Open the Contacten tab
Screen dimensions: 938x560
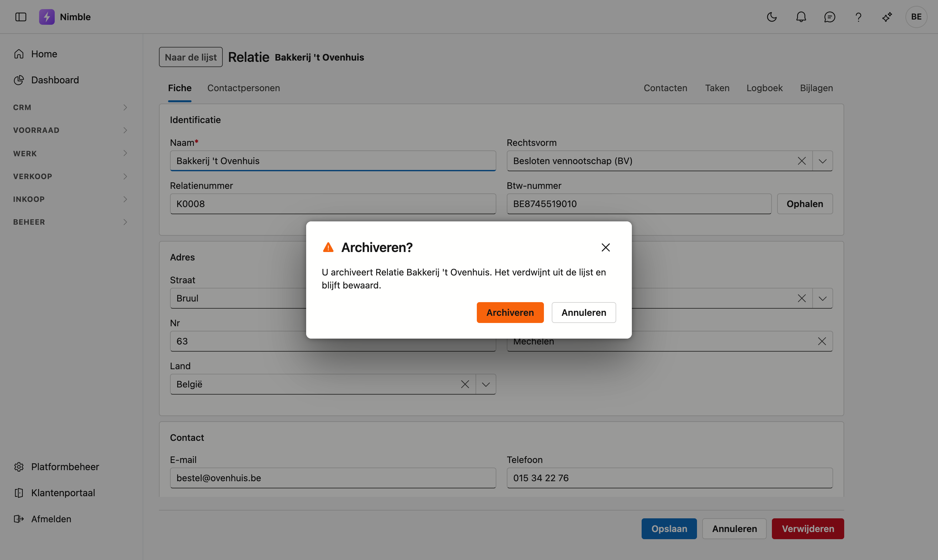[x=665, y=88]
